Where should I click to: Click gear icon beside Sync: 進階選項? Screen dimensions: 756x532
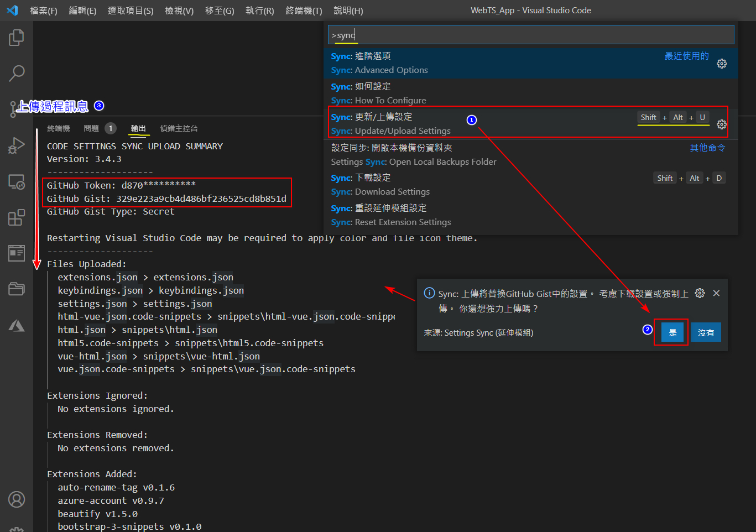[x=722, y=64]
